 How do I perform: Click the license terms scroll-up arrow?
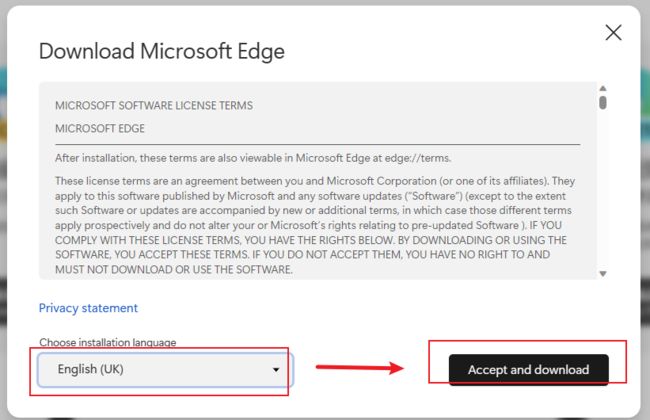click(603, 88)
